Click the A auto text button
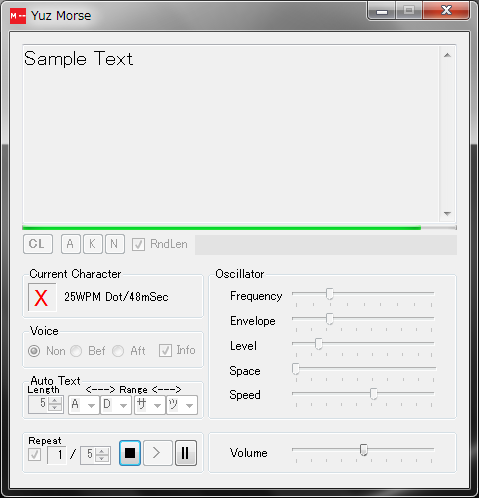479x498 pixels. [71, 244]
